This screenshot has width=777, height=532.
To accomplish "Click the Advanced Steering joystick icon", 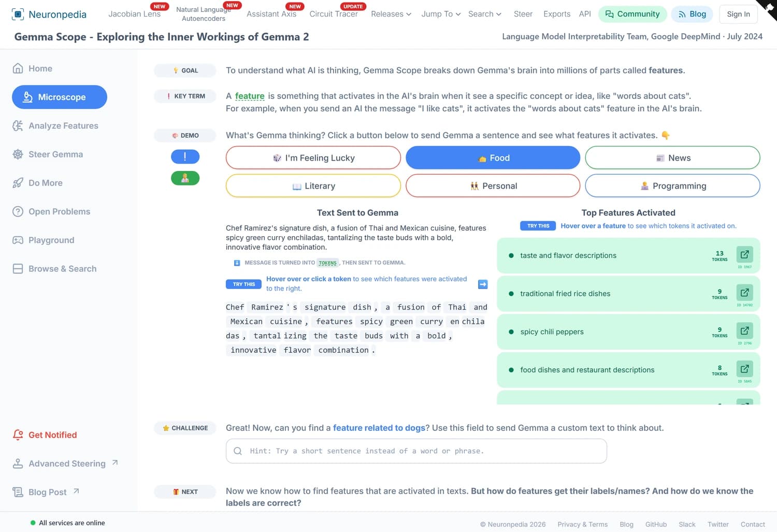I will [18, 464].
